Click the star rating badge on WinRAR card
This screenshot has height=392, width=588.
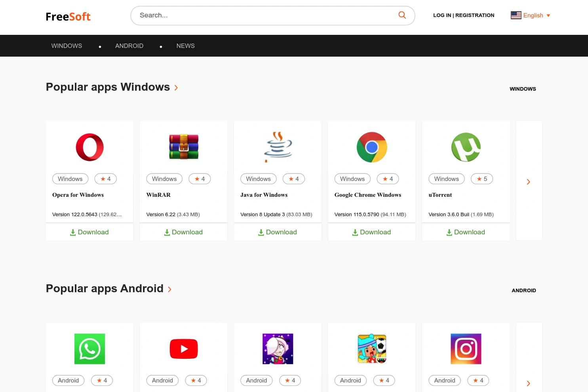(x=200, y=179)
